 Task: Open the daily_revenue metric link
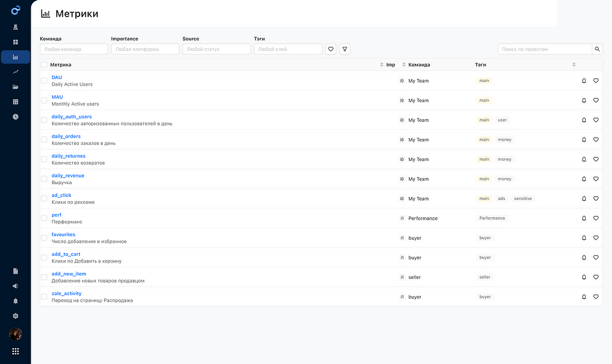[x=68, y=176]
